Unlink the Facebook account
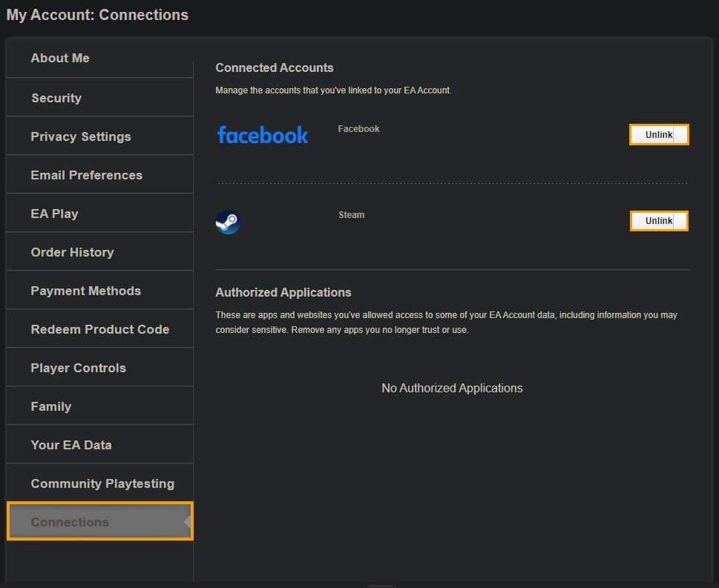The image size is (719, 588). pos(659,134)
